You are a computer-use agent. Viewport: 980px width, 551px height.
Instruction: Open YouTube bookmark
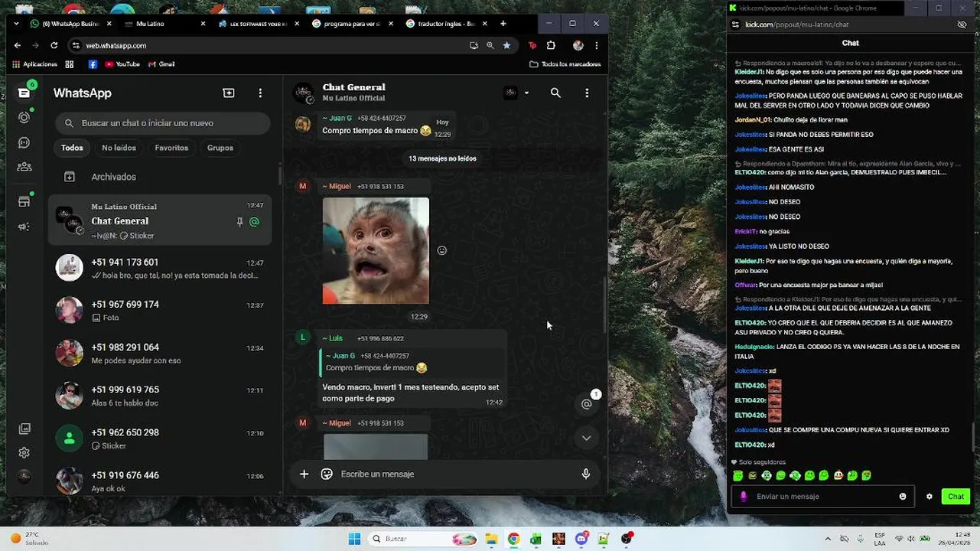point(122,64)
